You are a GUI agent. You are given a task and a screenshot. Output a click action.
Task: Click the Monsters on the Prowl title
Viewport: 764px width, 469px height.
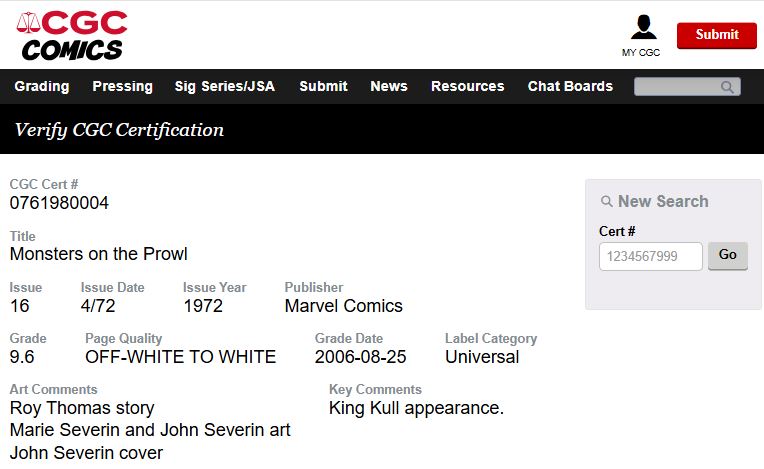tap(98, 254)
